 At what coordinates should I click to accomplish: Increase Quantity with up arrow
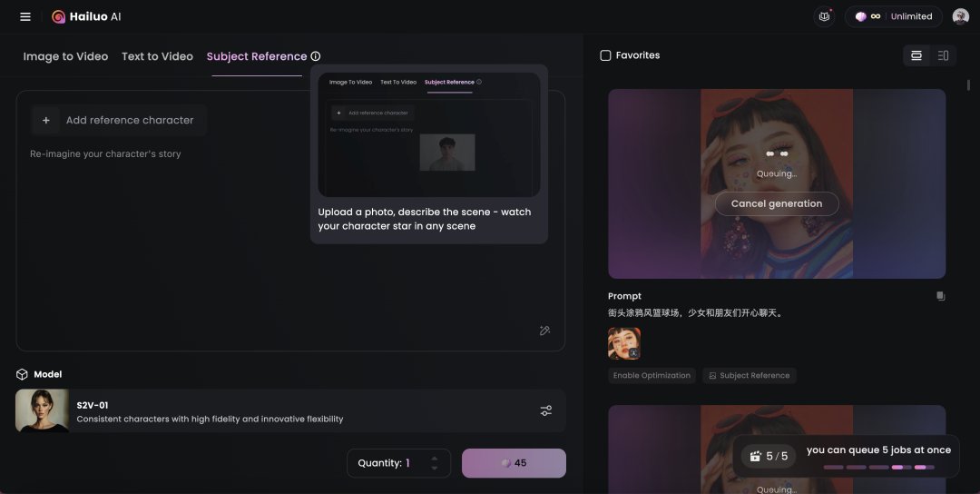(435, 459)
